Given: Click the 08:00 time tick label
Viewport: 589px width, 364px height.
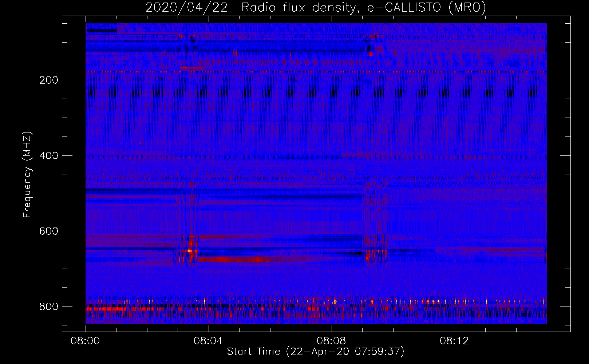Looking at the screenshot, I should coord(86,341).
